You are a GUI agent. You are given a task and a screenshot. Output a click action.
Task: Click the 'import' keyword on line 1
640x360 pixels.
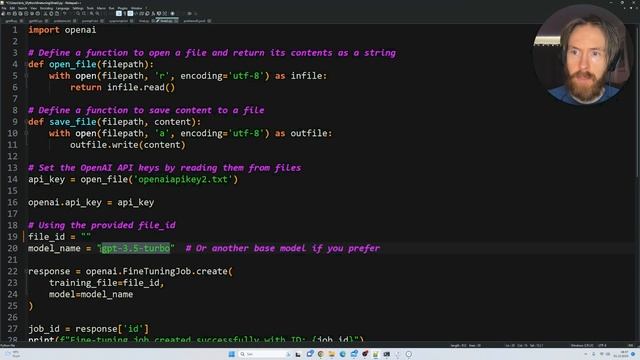click(x=44, y=30)
